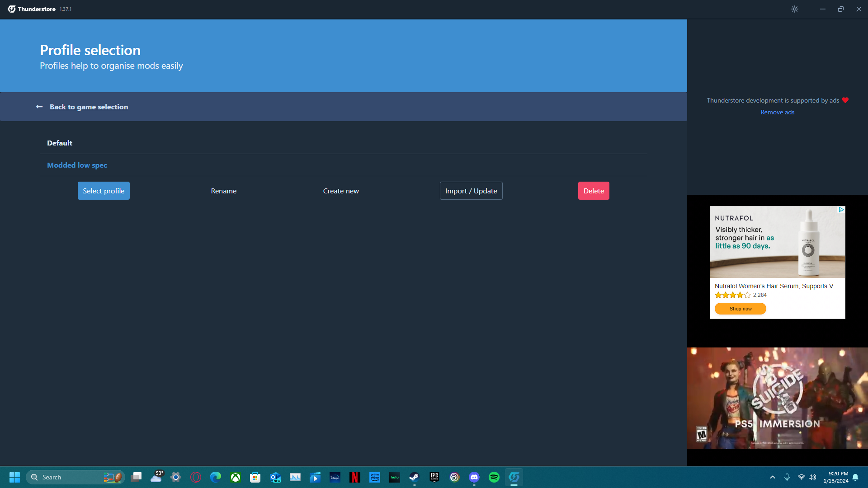The image size is (868, 488).
Task: Click the Thunderstore logo in title bar
Action: coord(12,9)
